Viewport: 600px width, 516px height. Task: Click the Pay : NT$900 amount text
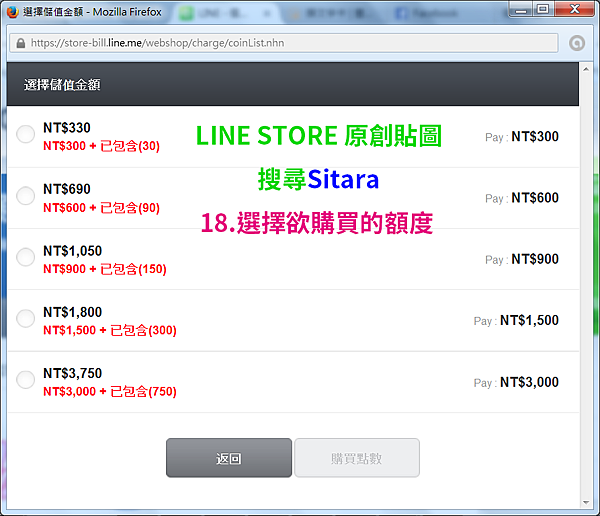[522, 259]
